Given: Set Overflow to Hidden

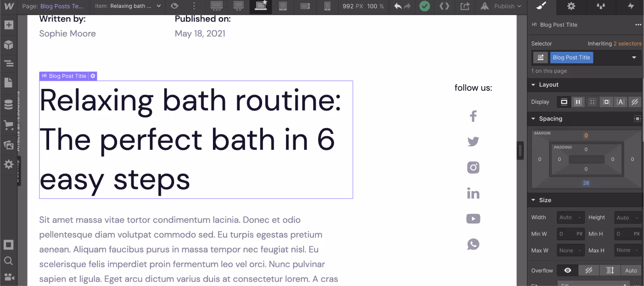Looking at the screenshot, I should (589, 270).
